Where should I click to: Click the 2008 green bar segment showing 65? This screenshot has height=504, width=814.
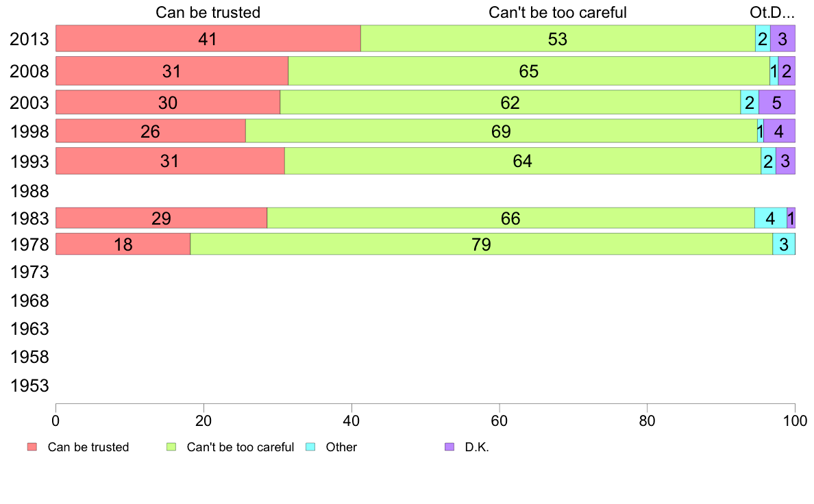(x=529, y=71)
